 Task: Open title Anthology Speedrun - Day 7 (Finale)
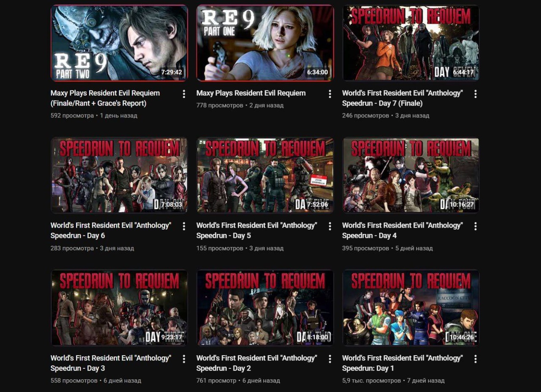(x=403, y=98)
